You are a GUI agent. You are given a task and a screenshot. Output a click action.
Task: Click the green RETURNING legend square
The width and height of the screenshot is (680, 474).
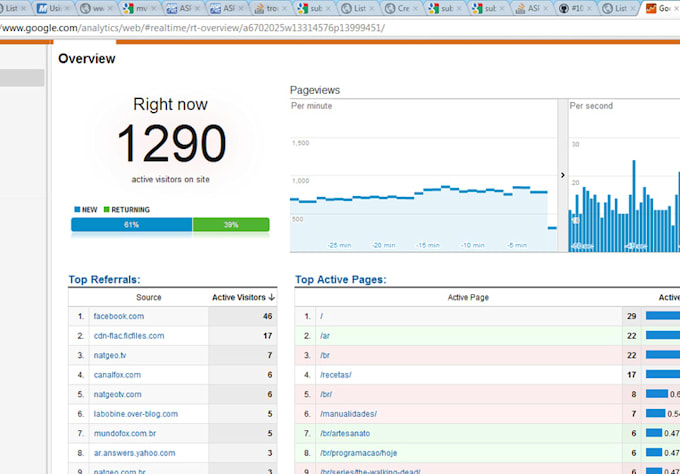107,209
